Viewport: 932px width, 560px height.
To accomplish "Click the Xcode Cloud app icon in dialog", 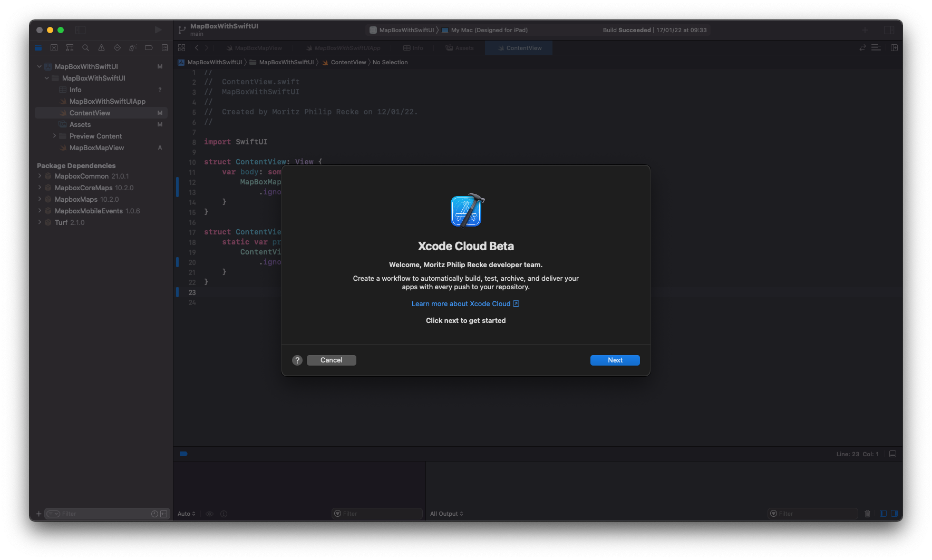I will click(x=467, y=210).
